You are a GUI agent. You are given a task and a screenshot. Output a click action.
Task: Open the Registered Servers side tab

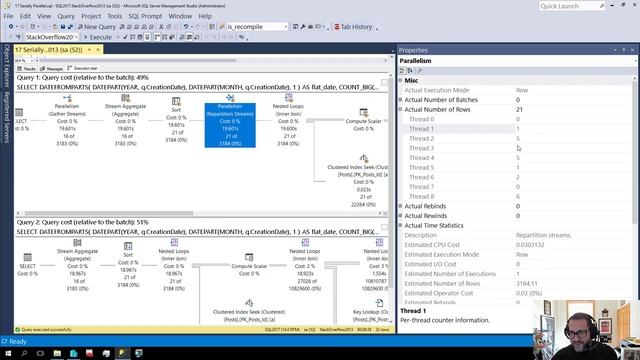(7, 118)
